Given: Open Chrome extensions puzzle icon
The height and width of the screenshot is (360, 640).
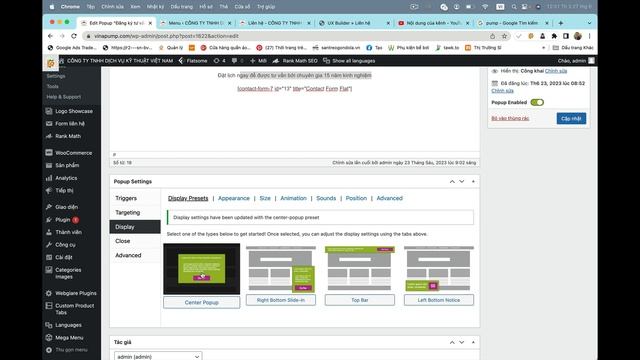Looking at the screenshot, I should pyautogui.click(x=554, y=36).
